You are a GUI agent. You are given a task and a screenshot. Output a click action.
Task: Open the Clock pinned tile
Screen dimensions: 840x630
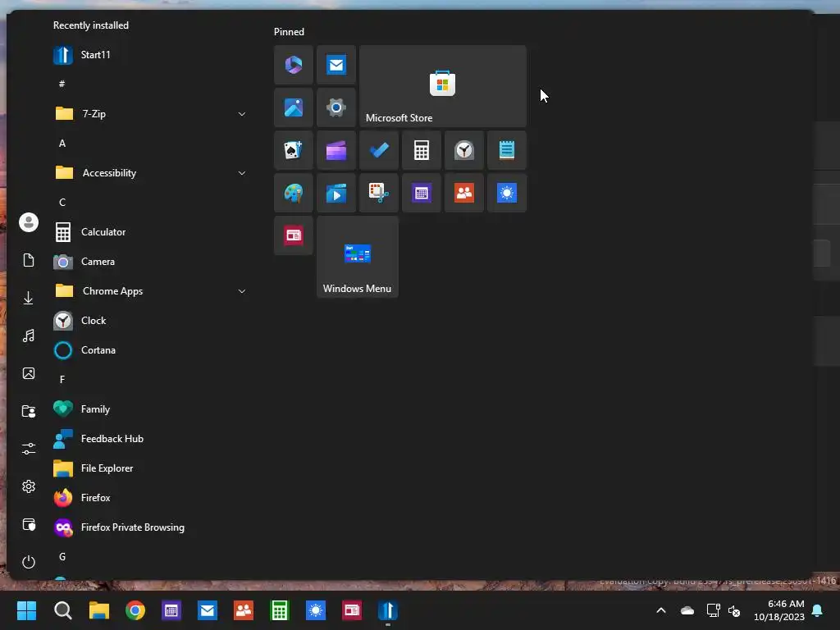464,151
